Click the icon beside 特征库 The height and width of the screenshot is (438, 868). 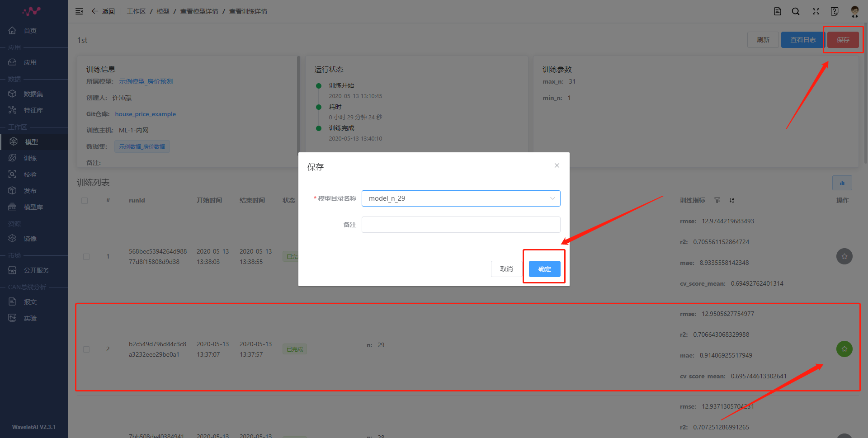(13, 110)
